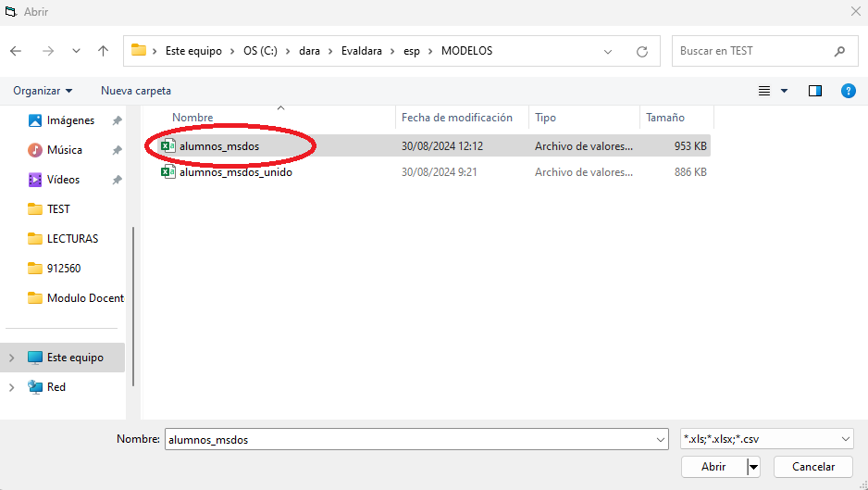Go back with the left arrow
Viewport: 868px width, 490px height.
(16, 51)
